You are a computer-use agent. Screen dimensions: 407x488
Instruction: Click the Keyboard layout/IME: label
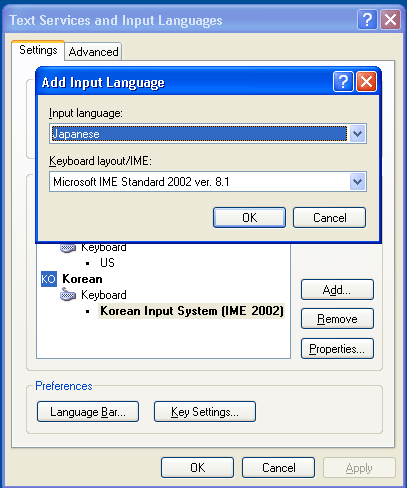(100, 161)
